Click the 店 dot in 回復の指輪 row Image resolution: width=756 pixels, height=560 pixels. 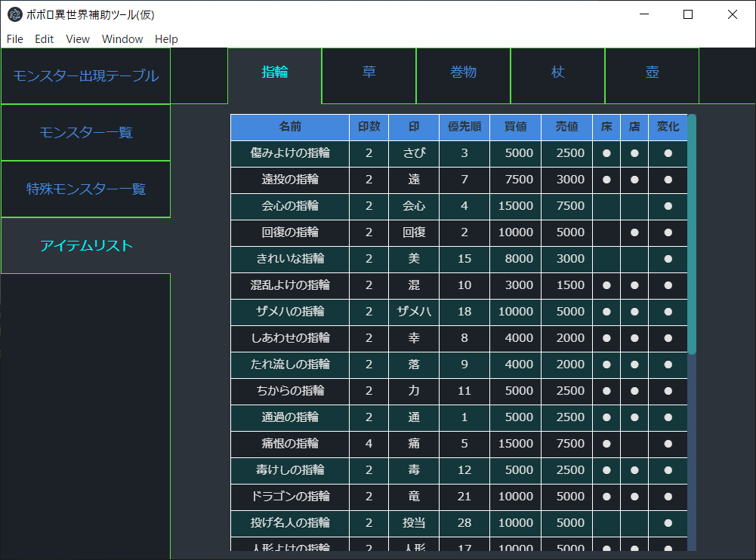click(634, 232)
